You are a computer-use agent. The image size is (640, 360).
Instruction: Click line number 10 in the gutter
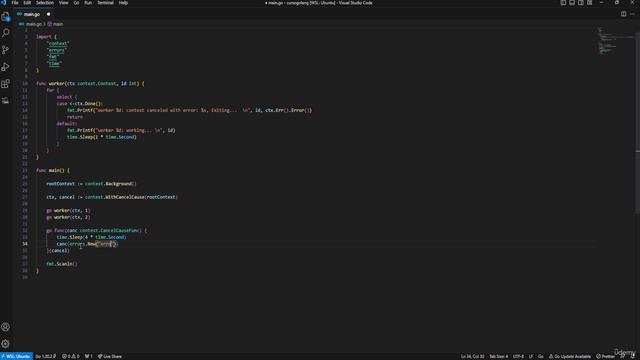click(x=25, y=83)
